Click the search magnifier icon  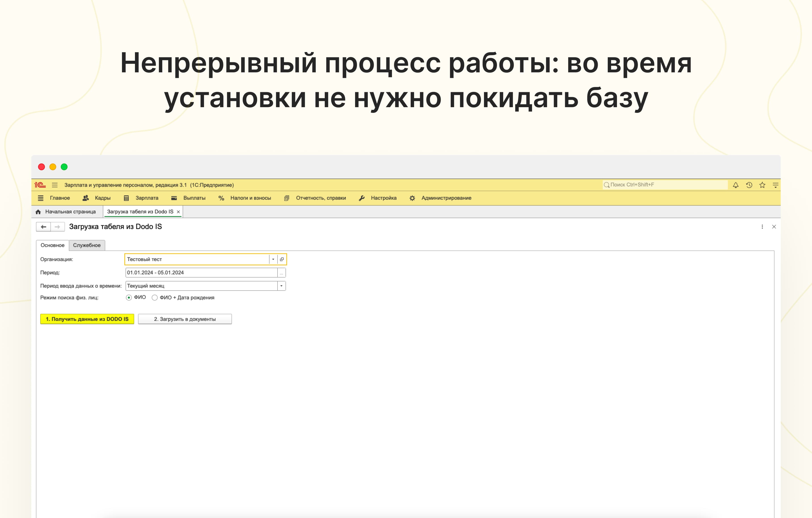tap(606, 185)
